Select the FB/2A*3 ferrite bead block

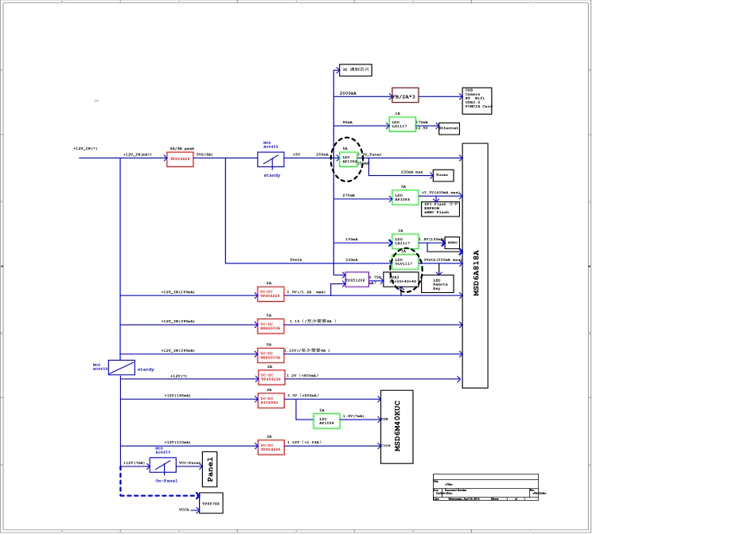[405, 96]
